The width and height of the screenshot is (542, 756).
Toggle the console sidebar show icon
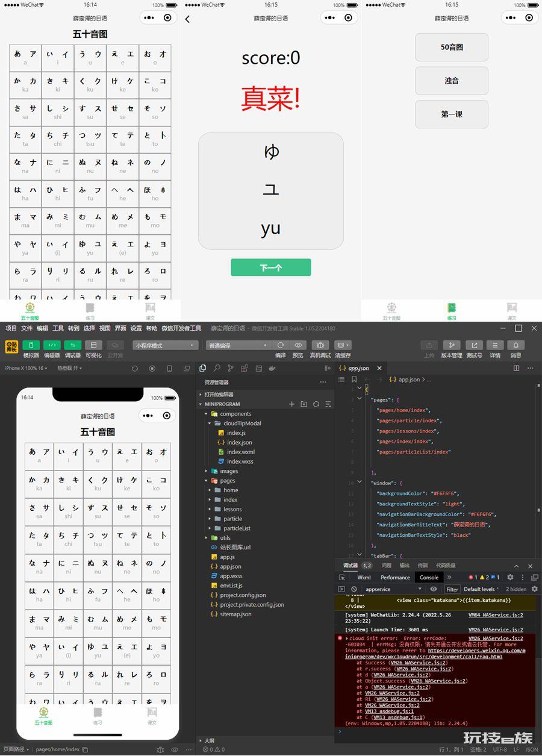click(x=341, y=589)
